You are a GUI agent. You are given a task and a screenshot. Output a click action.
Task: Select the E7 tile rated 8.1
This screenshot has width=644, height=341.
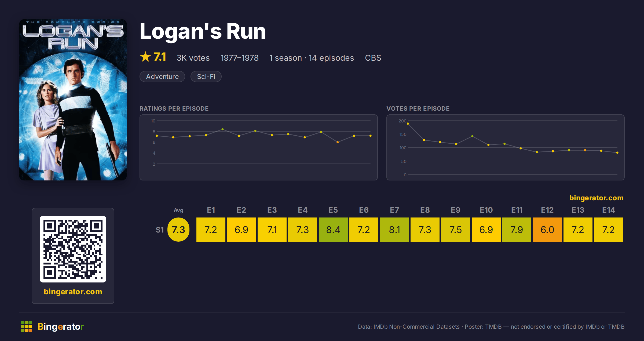tap(394, 230)
